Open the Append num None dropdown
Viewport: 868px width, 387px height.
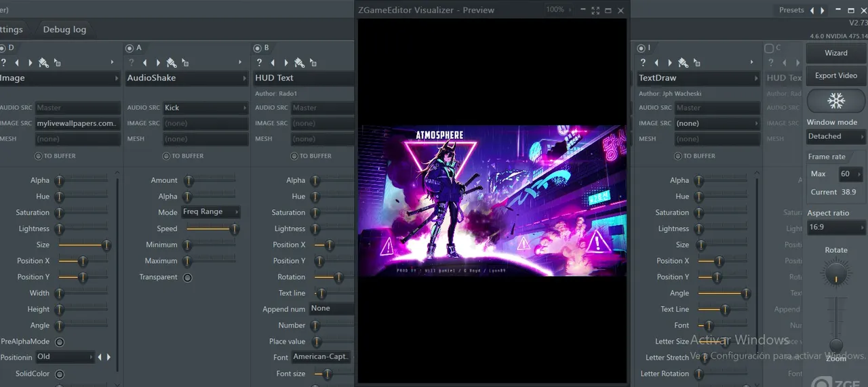(332, 309)
